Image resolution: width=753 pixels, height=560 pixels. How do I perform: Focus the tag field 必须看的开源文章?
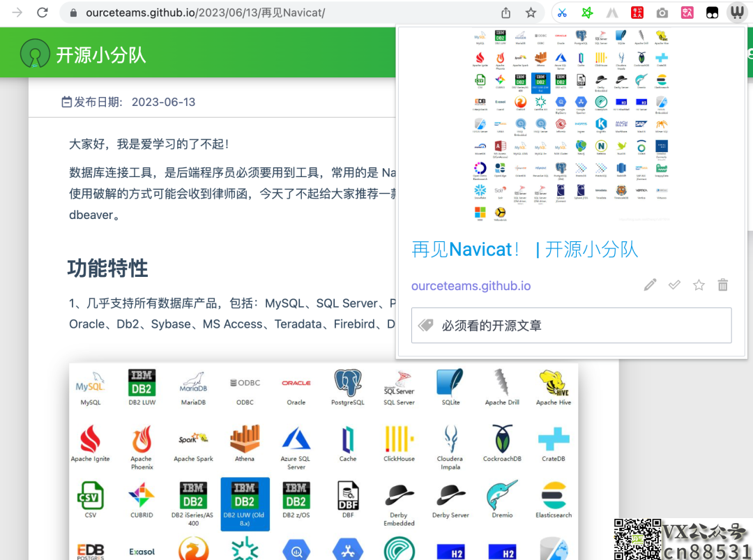[572, 326]
